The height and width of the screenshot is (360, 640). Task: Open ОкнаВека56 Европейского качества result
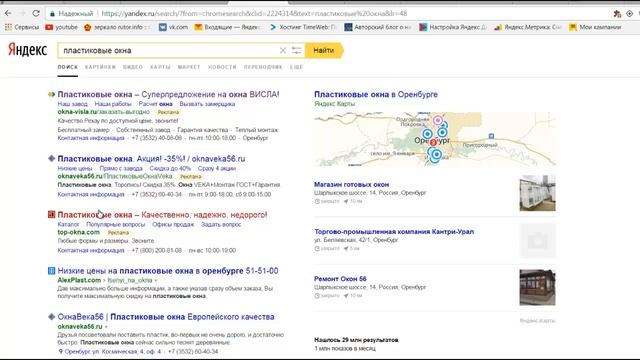pos(166,317)
